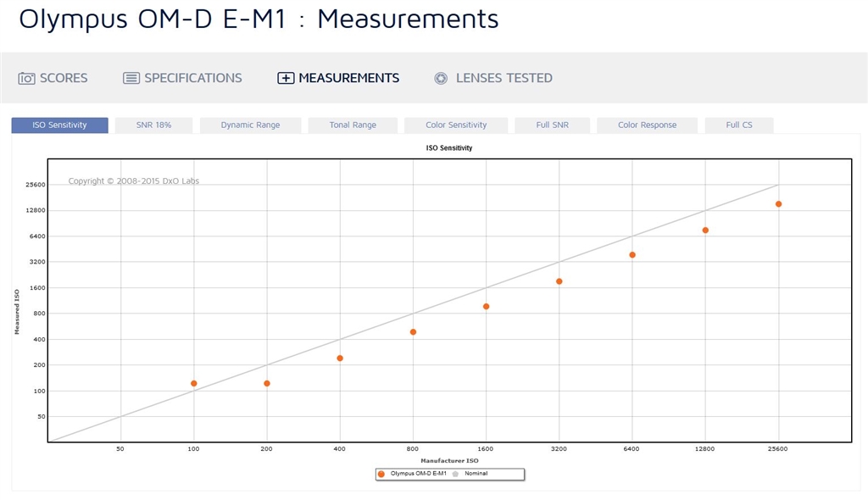Click the y-axis tick label 25600
The width and height of the screenshot is (868, 500).
click(x=36, y=185)
